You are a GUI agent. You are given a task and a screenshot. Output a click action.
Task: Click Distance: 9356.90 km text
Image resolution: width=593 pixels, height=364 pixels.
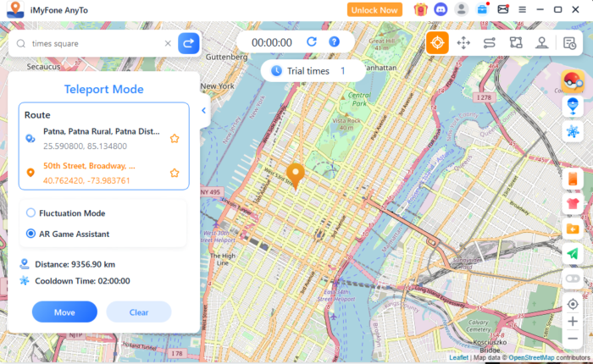pos(75,264)
